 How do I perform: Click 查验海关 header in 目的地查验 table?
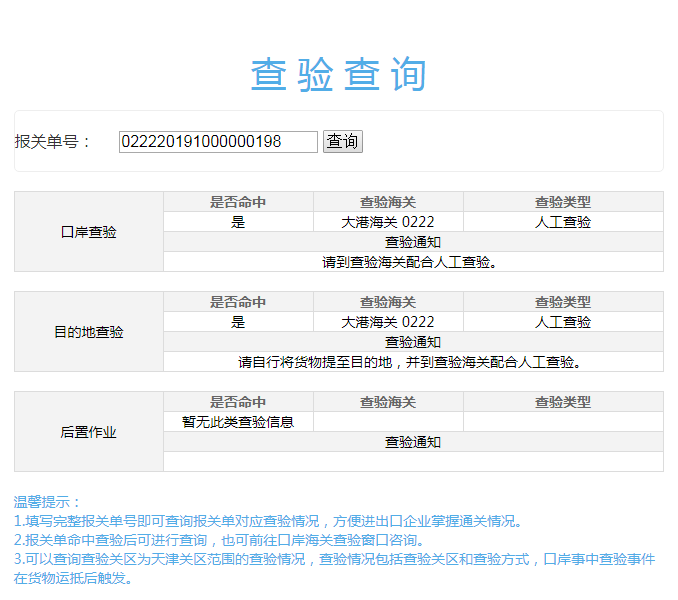pos(388,302)
